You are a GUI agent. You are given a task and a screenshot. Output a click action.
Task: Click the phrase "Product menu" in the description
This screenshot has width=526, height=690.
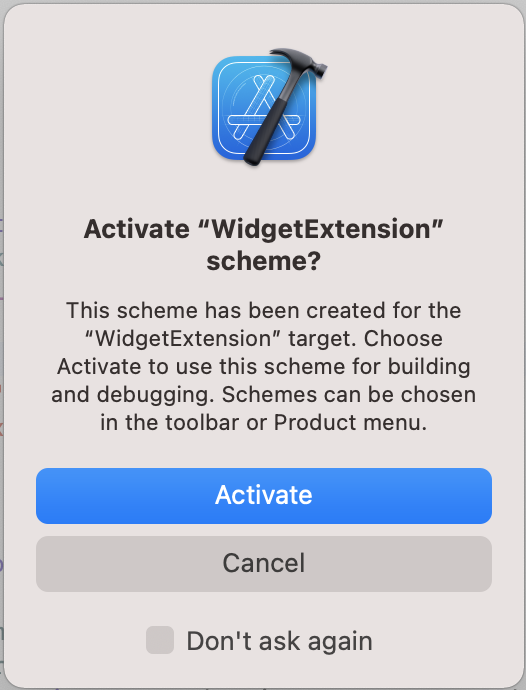[x=348, y=423]
